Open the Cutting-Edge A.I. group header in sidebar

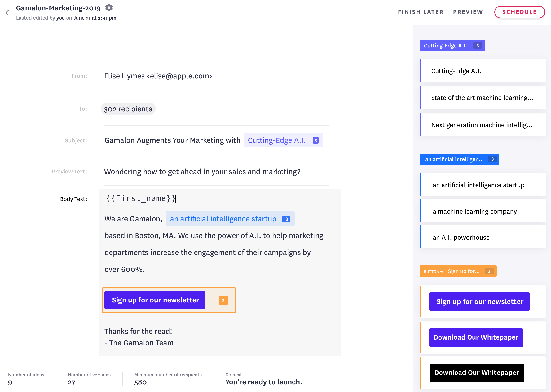452,46
